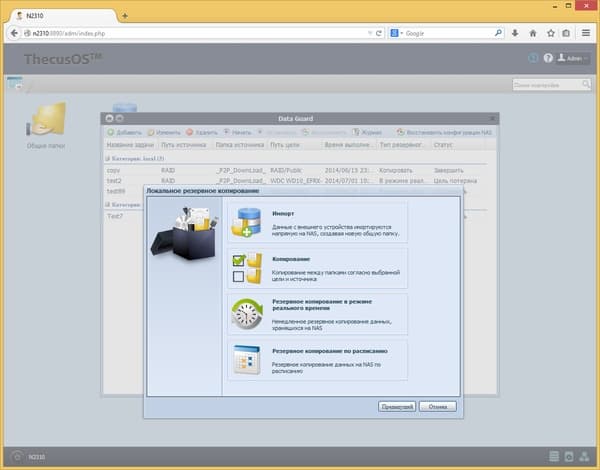Open a new browser tab
600x470 pixels.
pyautogui.click(x=125, y=16)
